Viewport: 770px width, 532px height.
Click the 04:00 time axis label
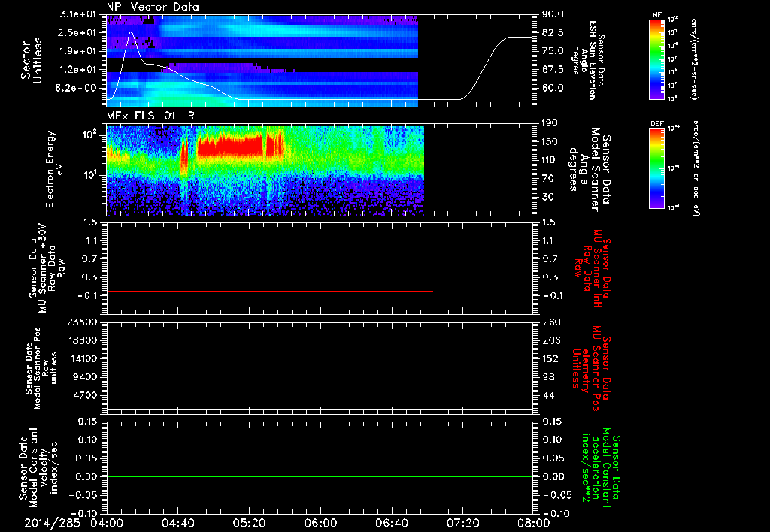(107, 523)
